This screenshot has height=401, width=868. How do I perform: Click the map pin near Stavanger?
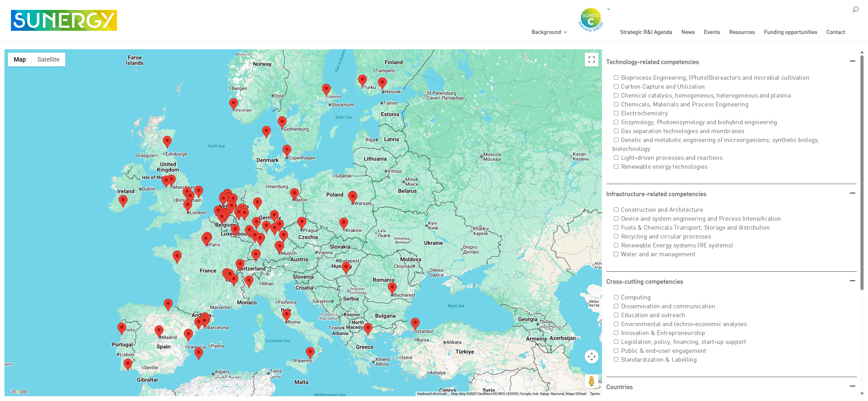[234, 103]
